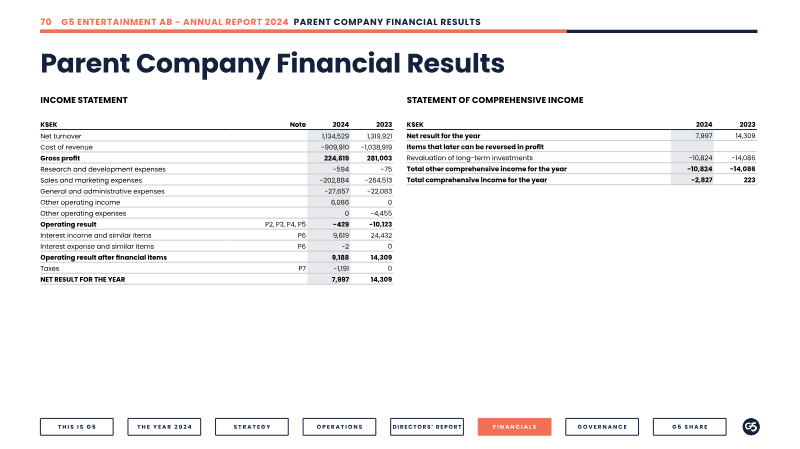Viewport: 800px width, 449px height.
Task: Select the highlighted FINANCIALS tab
Action: coord(514,427)
